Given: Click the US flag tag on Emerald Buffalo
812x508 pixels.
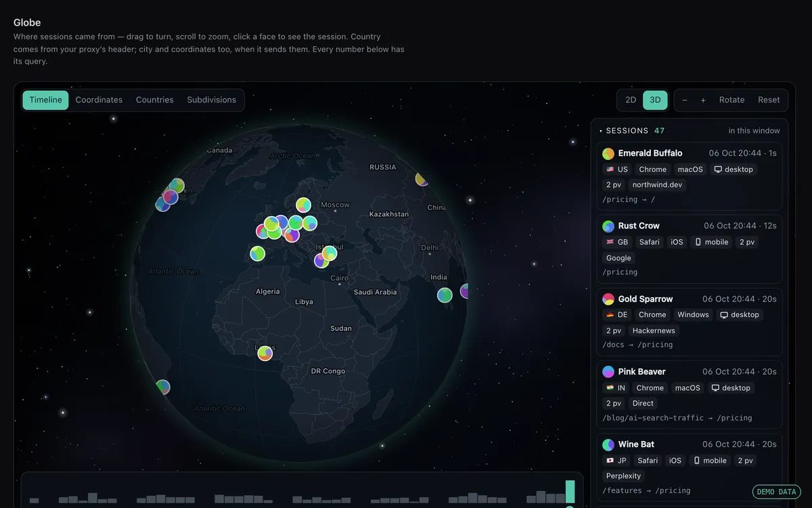Looking at the screenshot, I should [617, 169].
